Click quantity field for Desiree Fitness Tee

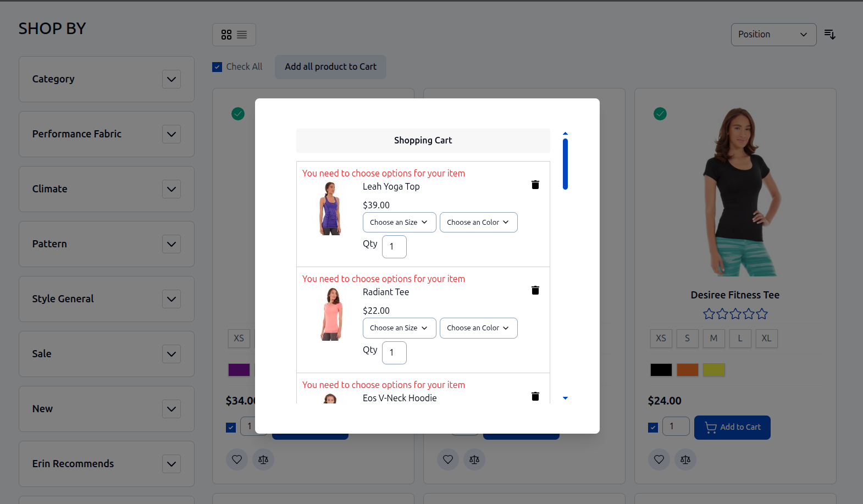coord(676,427)
